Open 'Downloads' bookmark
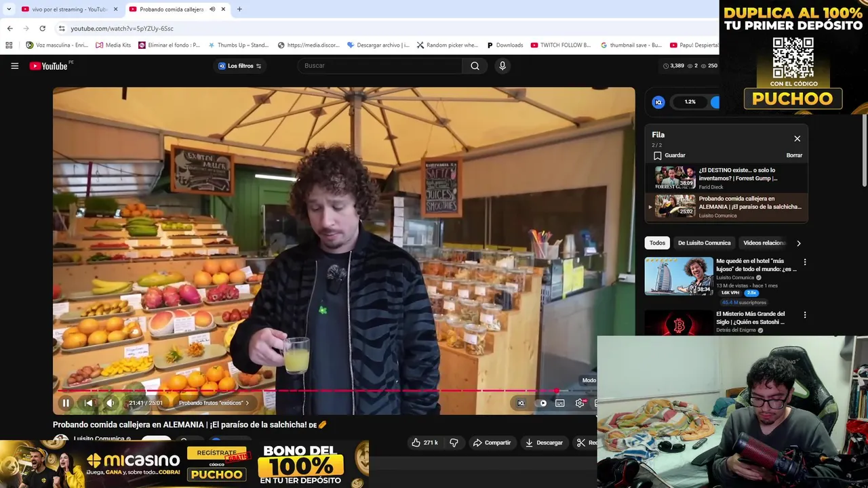Viewport: 868px width, 488px height. [x=505, y=45]
